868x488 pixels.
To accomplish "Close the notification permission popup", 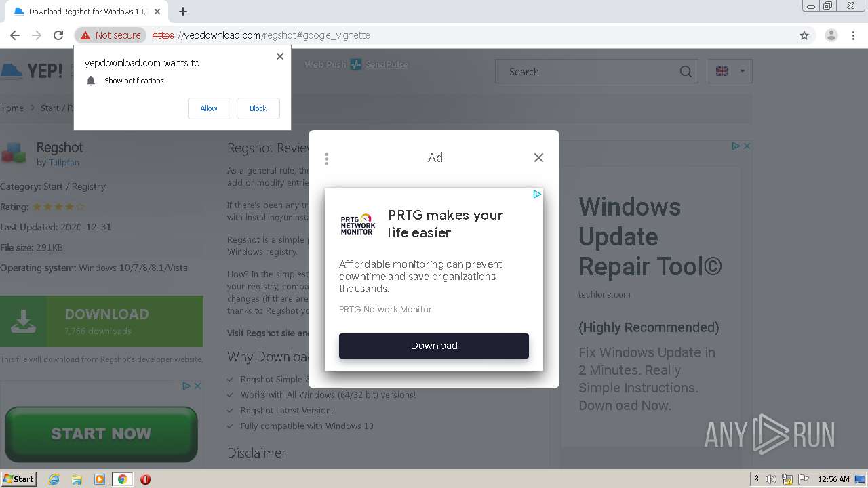I will click(280, 56).
